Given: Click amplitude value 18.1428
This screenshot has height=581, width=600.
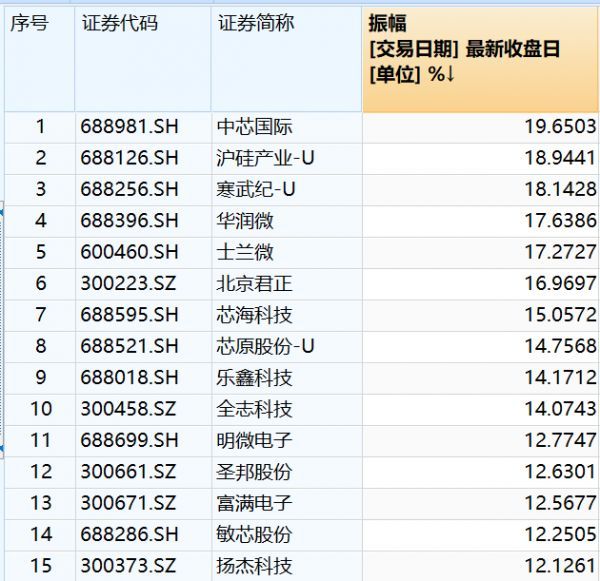Looking at the screenshot, I should (560, 189).
